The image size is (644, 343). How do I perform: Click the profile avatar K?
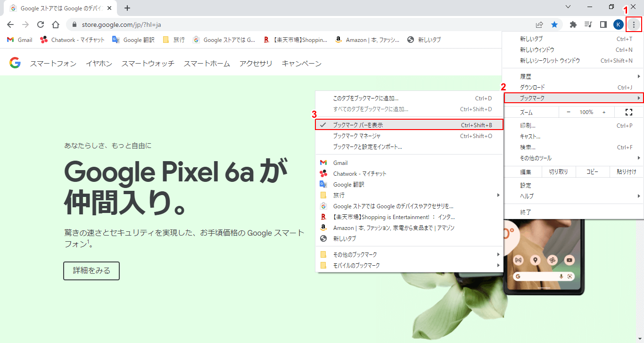coord(618,24)
